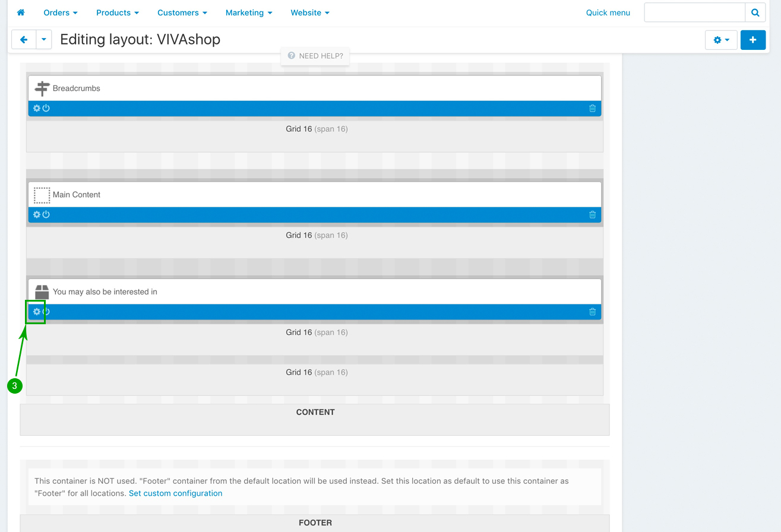Image resolution: width=781 pixels, height=532 pixels.
Task: Click the Need Help? button
Action: click(x=315, y=56)
